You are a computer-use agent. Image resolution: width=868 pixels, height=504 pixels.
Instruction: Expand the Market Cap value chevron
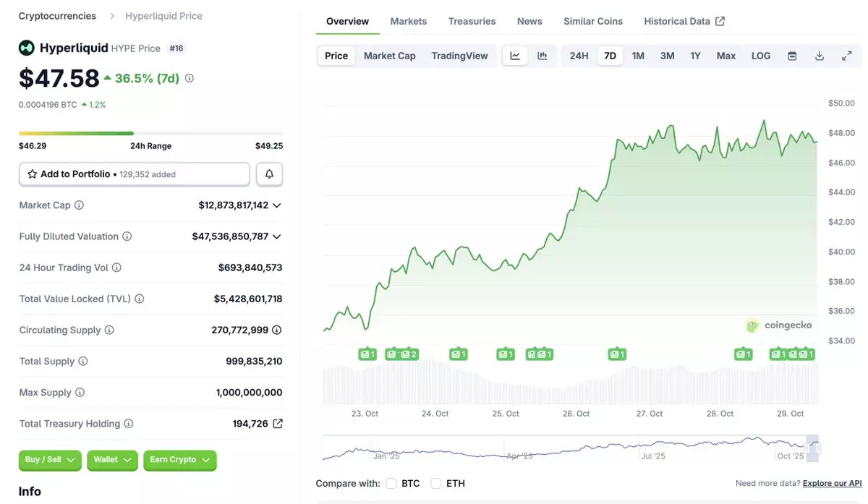click(276, 205)
